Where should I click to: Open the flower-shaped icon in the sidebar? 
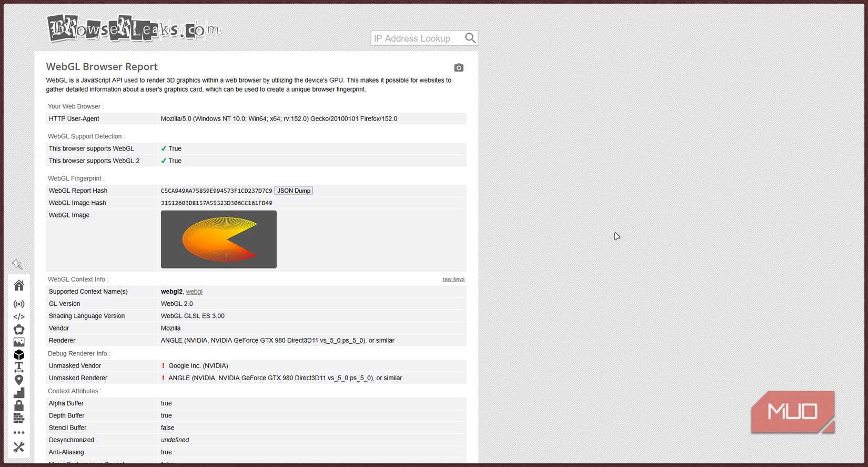coord(19,330)
